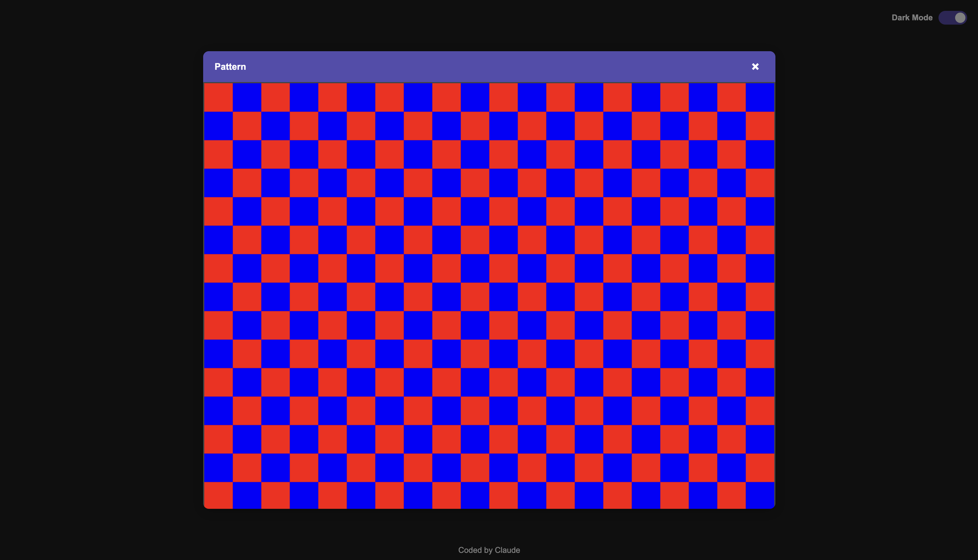978x560 pixels.
Task: Close the Pattern dialog with X
Action: coord(755,67)
